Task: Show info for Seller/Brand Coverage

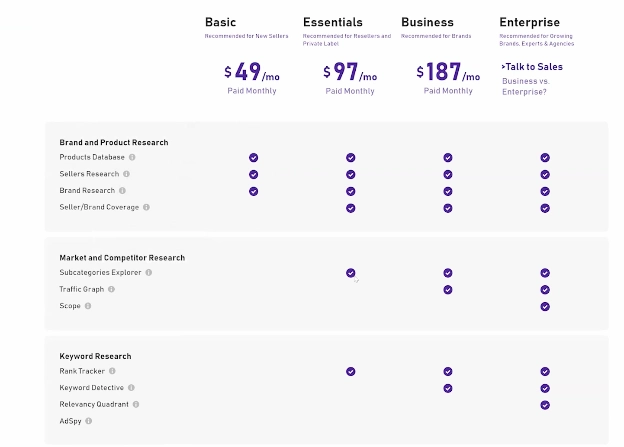Action: click(x=146, y=207)
